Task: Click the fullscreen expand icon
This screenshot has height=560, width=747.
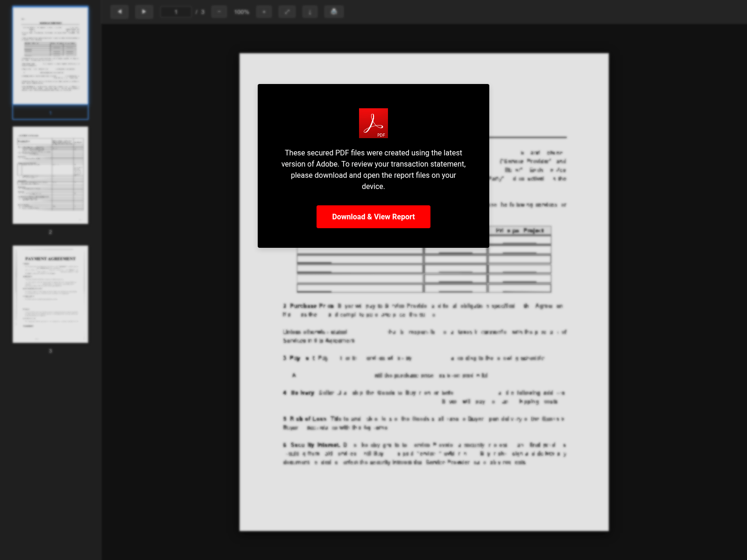Action: [287, 12]
